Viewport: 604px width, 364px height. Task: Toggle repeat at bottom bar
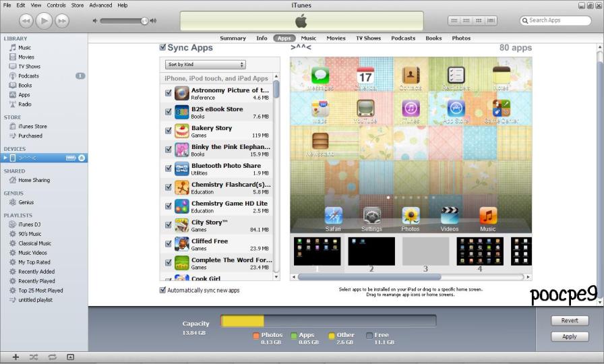point(52,357)
